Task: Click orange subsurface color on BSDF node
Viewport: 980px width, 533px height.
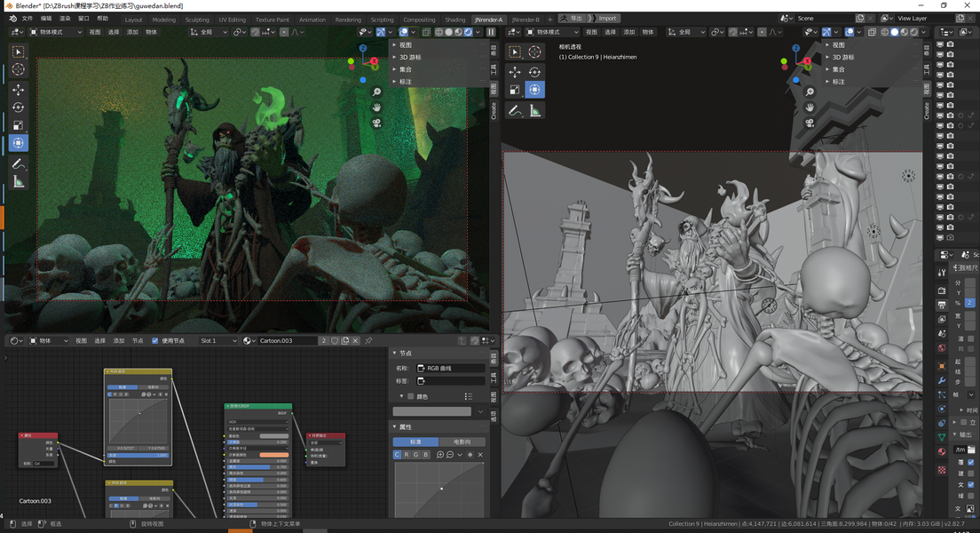Action: pyautogui.click(x=273, y=455)
